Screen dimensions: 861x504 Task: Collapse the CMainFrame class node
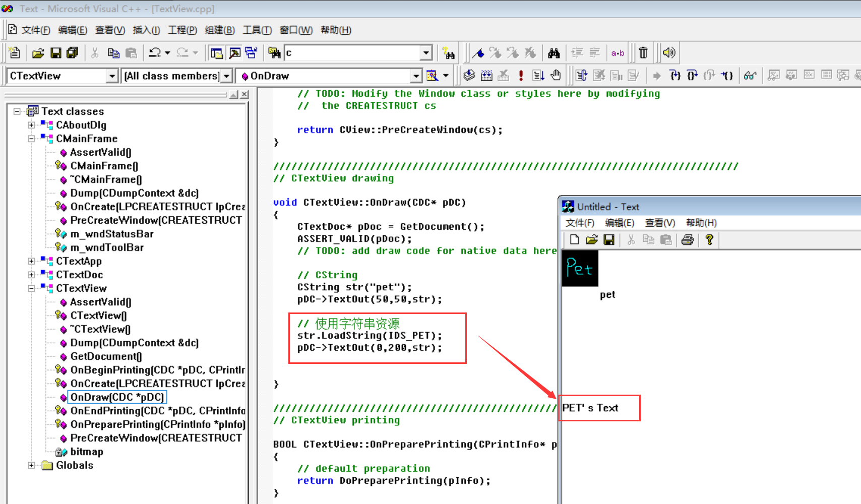(31, 139)
